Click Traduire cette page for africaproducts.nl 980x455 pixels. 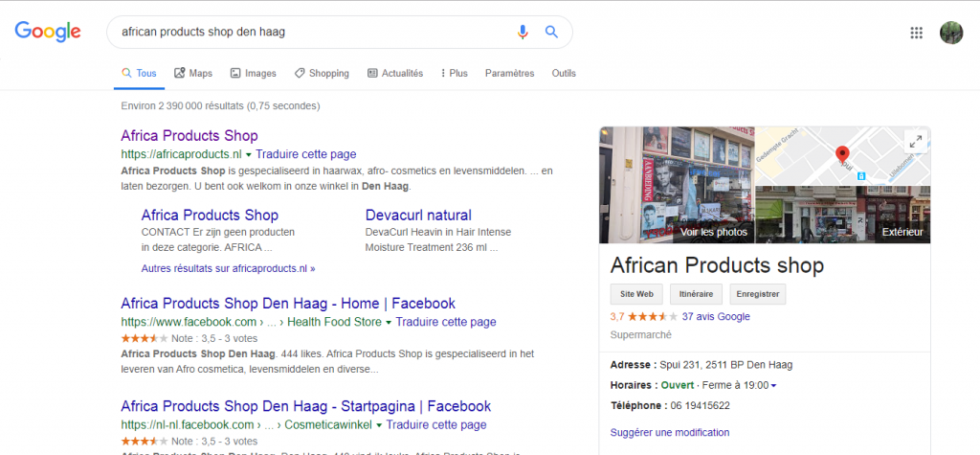[306, 154]
